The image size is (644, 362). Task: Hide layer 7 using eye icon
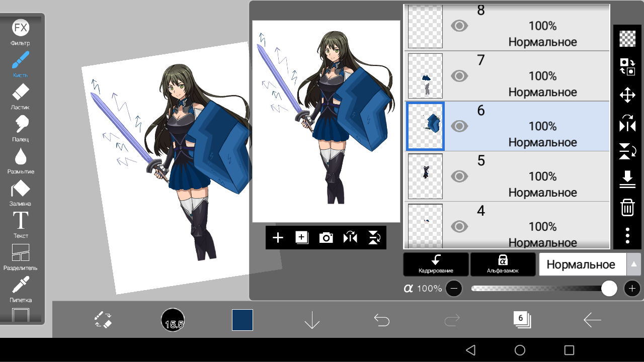tap(459, 76)
